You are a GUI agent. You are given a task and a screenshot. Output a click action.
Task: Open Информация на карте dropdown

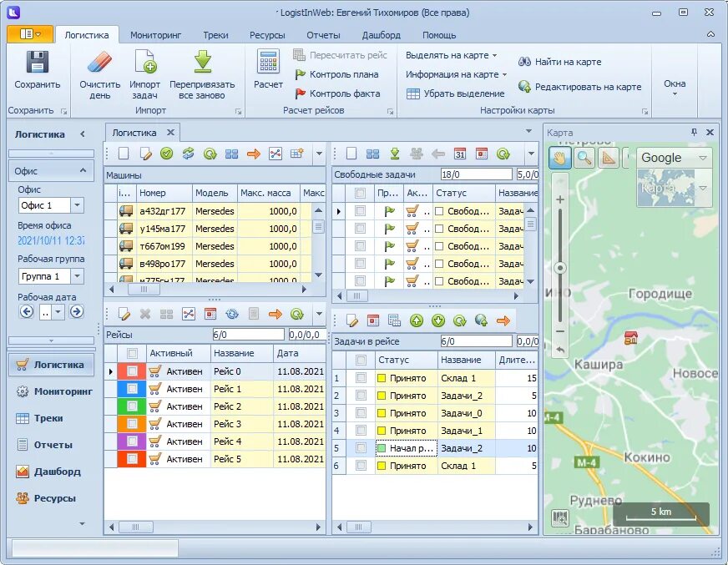457,74
